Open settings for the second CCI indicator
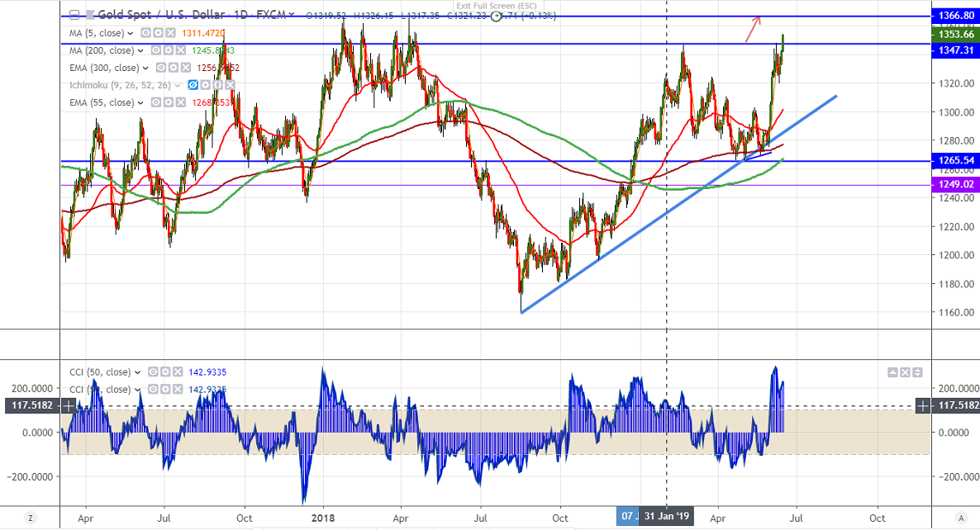This screenshot has height=530, width=980. (x=165, y=389)
